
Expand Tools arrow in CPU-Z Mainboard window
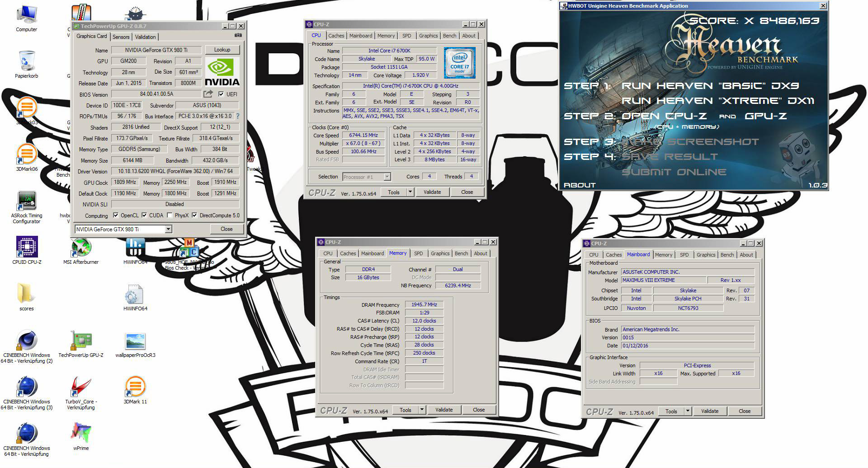pos(688,411)
